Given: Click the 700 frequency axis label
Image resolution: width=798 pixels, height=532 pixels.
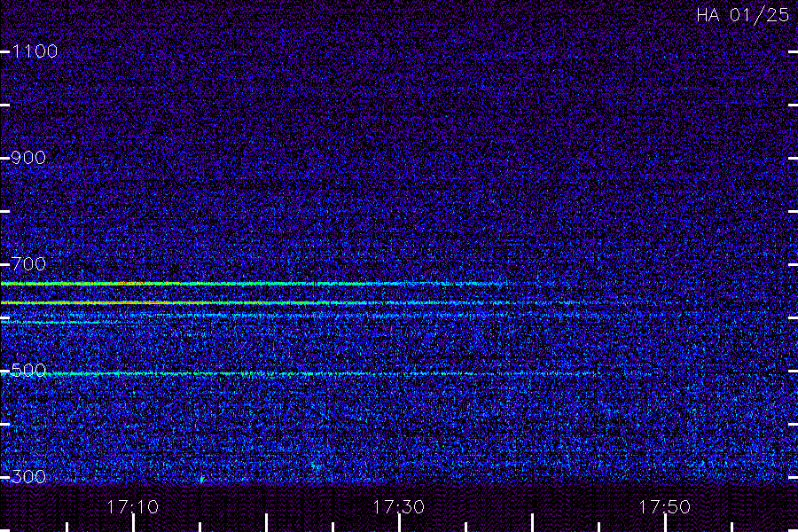Looking at the screenshot, I should (28, 263).
